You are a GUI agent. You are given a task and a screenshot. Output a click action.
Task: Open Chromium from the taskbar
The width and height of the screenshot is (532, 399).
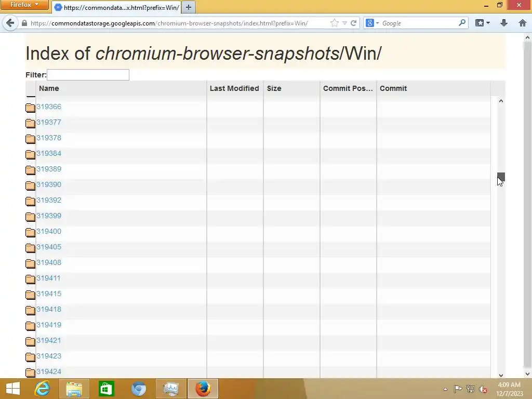tap(139, 389)
